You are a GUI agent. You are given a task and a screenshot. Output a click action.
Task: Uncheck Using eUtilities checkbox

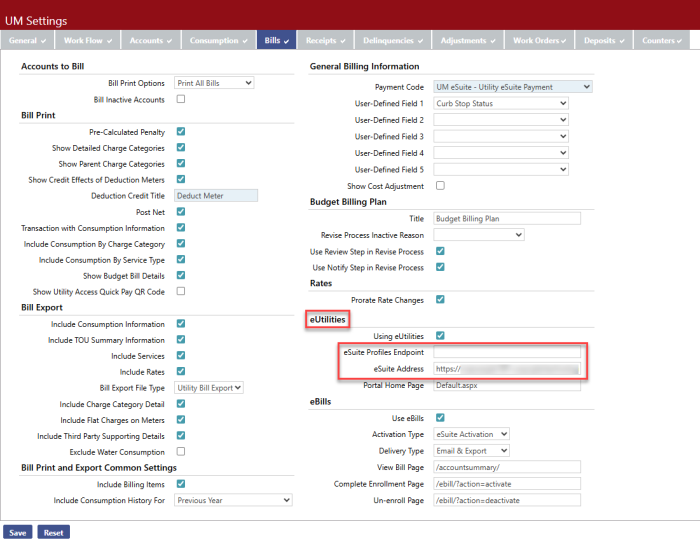click(440, 336)
